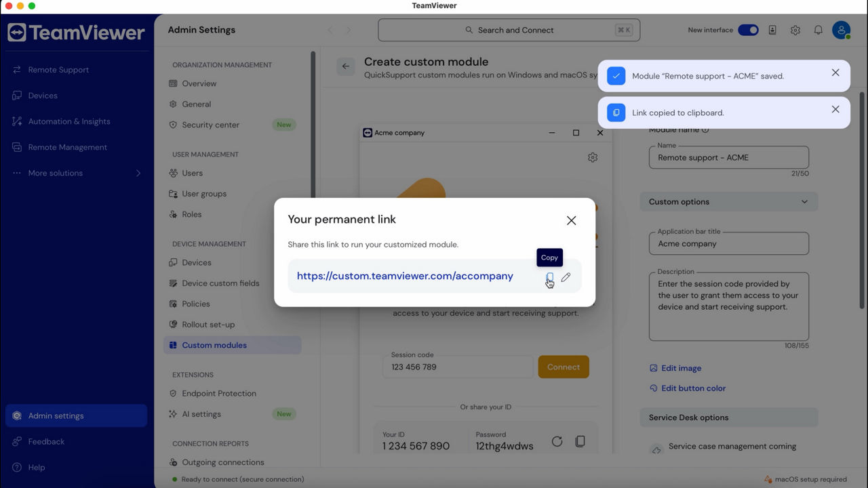Click the Service Desk options header

coord(728,418)
